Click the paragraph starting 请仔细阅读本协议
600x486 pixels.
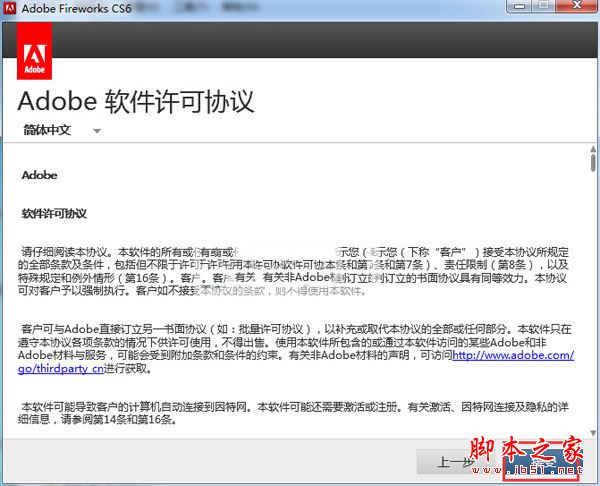[293, 271]
